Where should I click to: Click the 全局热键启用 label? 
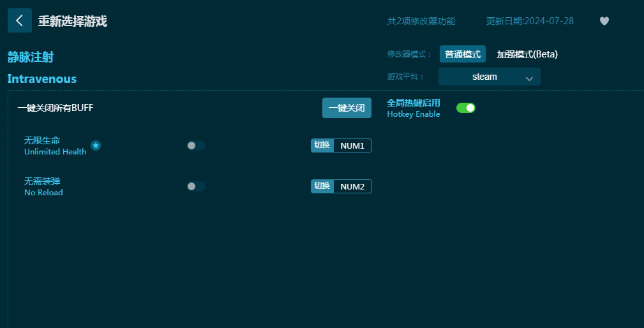413,103
